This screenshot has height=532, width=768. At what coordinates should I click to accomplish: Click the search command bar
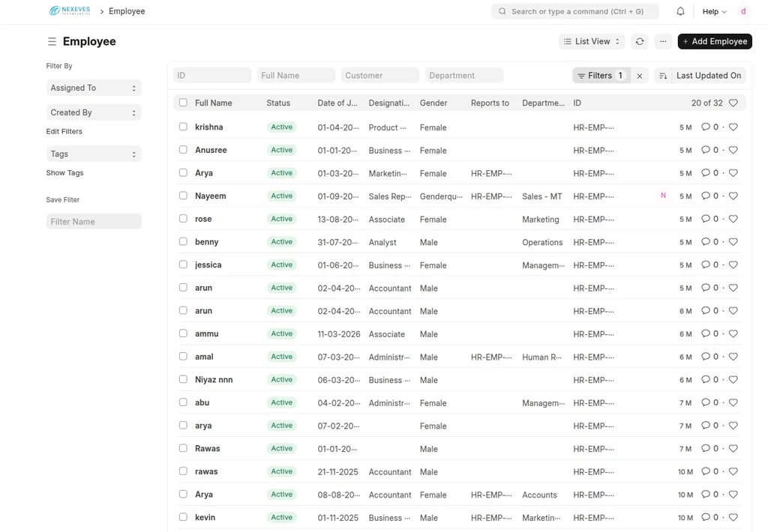(x=575, y=11)
